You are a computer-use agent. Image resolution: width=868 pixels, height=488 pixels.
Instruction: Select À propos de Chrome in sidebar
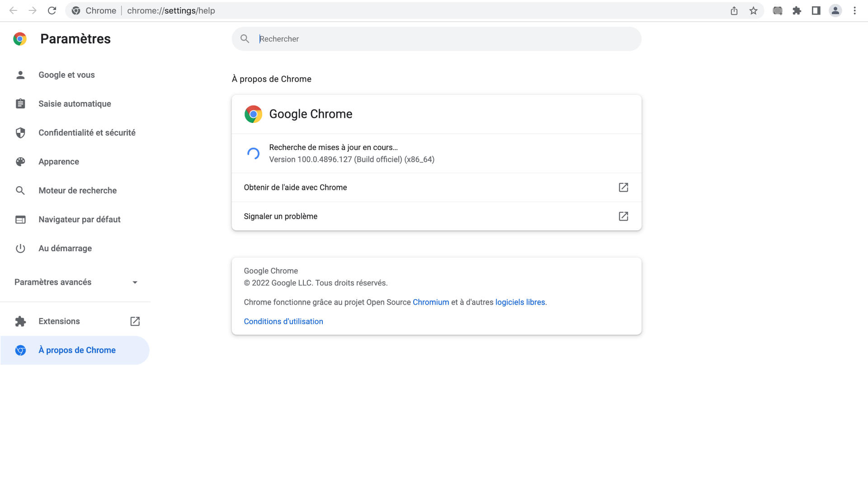(x=75, y=350)
